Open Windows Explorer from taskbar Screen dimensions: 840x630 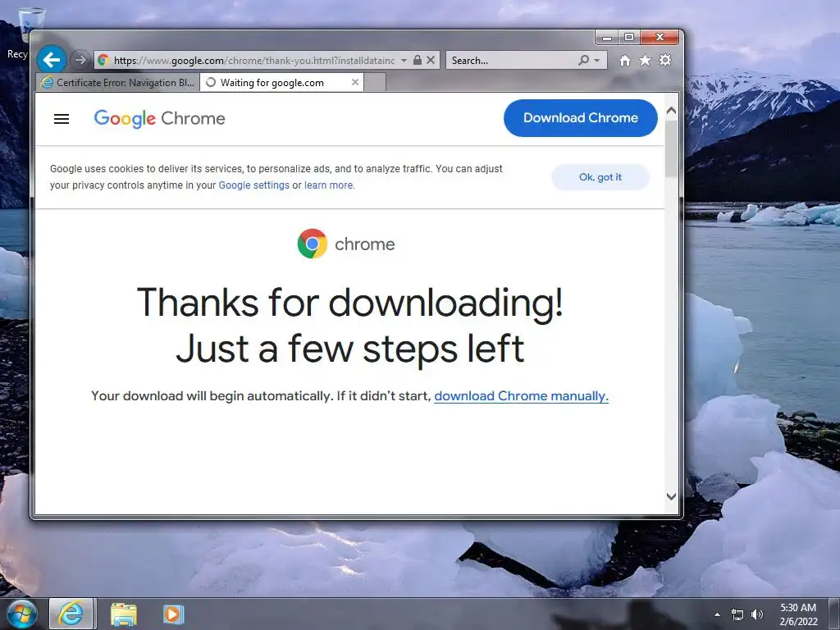click(x=124, y=614)
